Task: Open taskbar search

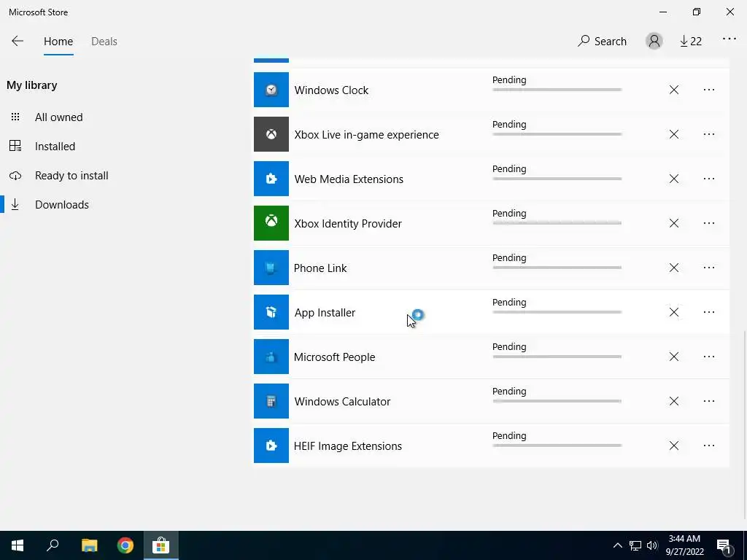Action: click(53, 545)
